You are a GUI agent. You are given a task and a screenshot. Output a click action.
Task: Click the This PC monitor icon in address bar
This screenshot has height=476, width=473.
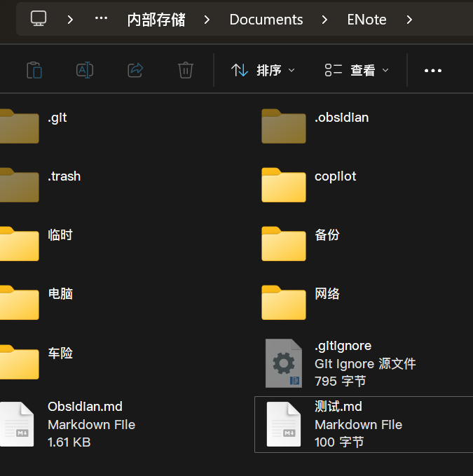(x=39, y=19)
